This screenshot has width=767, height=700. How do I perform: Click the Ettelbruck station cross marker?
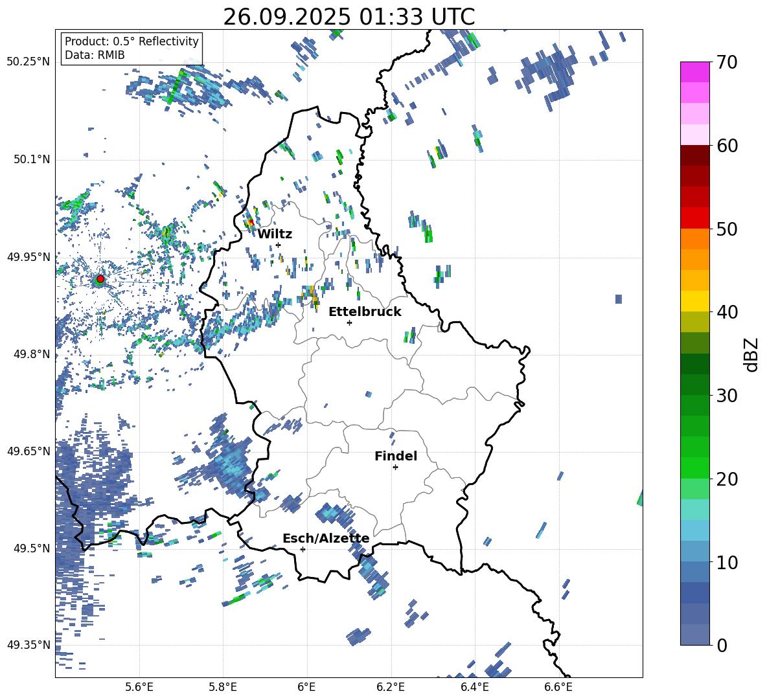point(349,322)
